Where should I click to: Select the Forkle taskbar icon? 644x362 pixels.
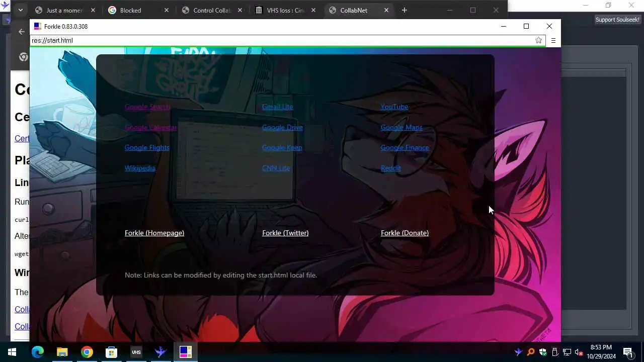[x=185, y=352]
